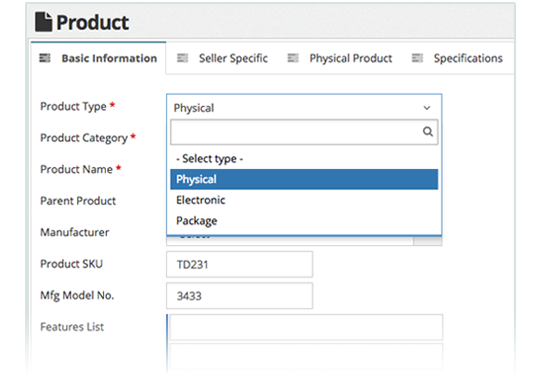
Task: Click the search magnifier icon in dropdown
Action: pos(428,132)
